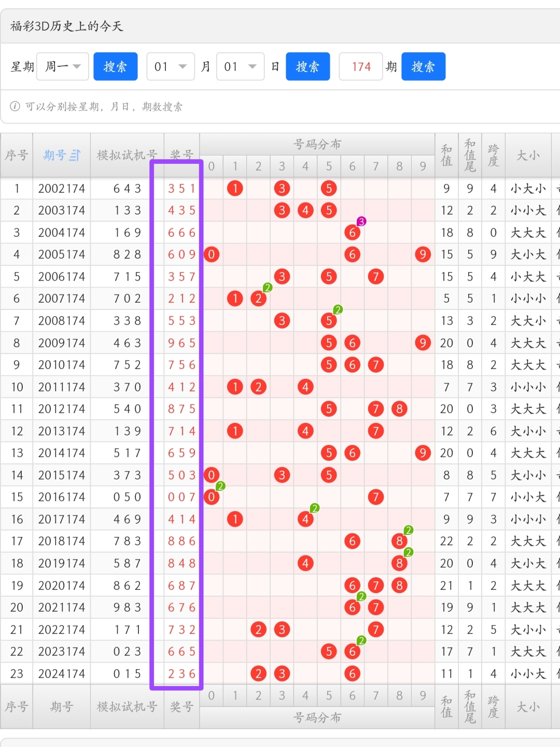Click red ball 0 in row 2005174

tap(212, 255)
